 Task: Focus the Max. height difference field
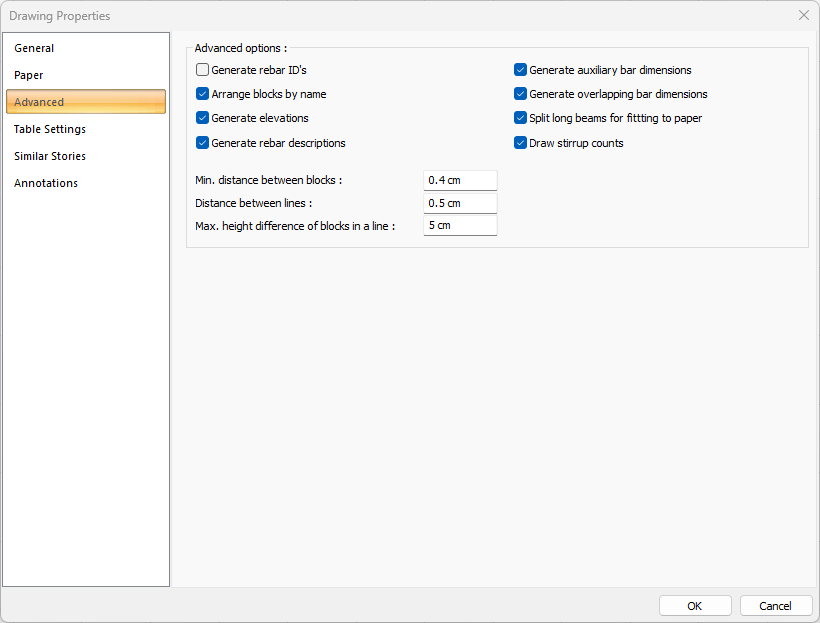pyautogui.click(x=460, y=226)
